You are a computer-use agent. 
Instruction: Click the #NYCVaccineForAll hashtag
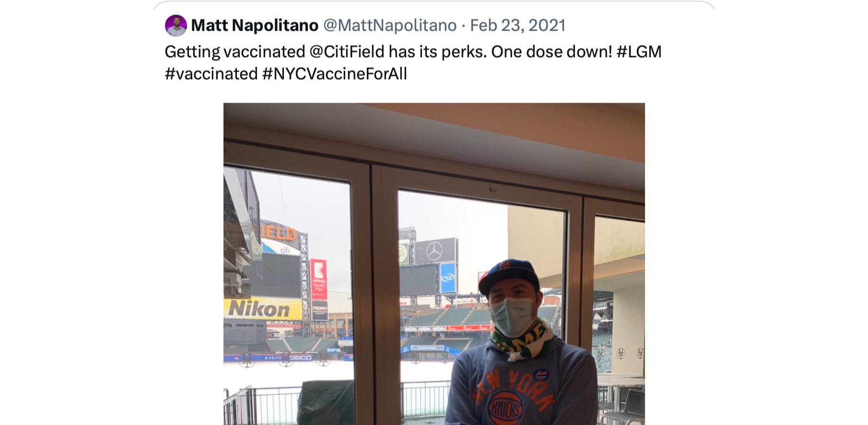[x=334, y=73]
